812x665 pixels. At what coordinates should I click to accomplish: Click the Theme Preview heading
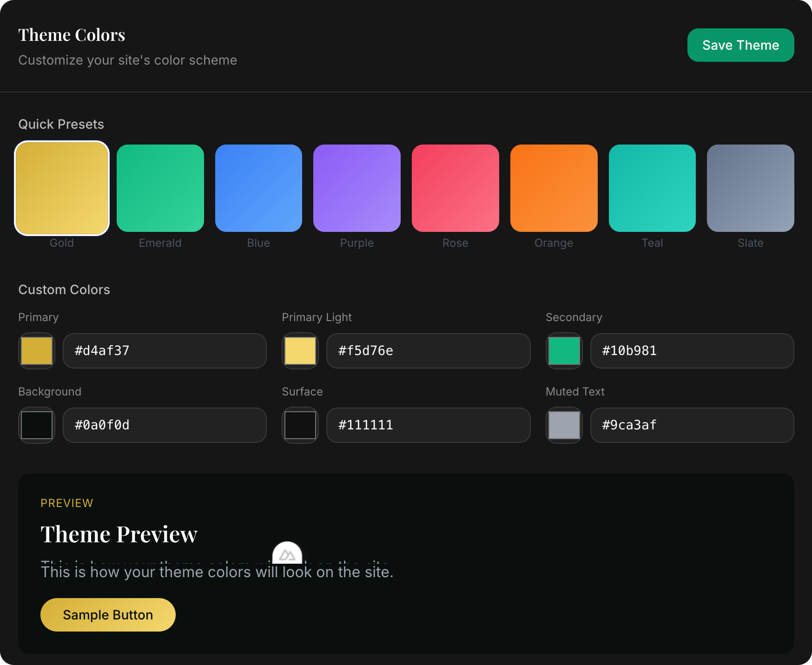pos(119,534)
